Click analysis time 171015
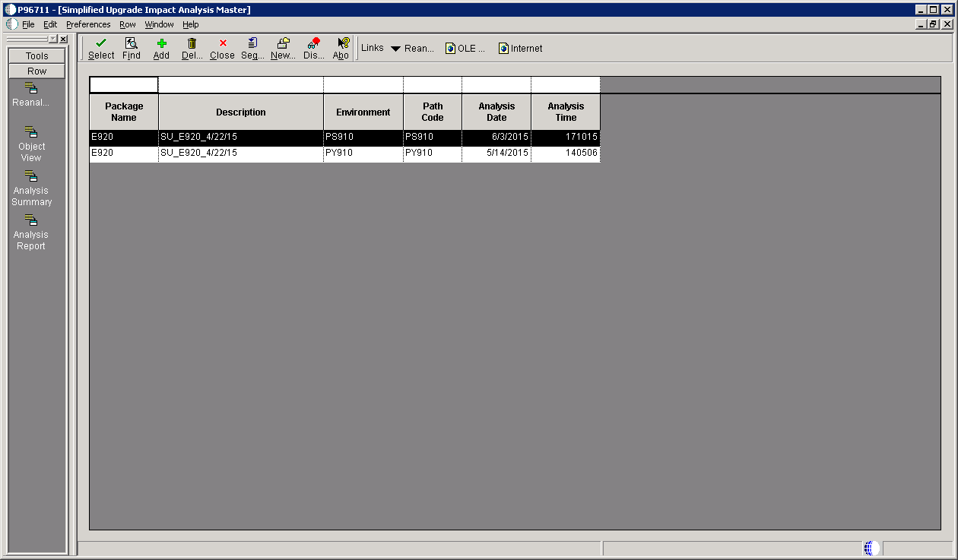 coord(566,138)
